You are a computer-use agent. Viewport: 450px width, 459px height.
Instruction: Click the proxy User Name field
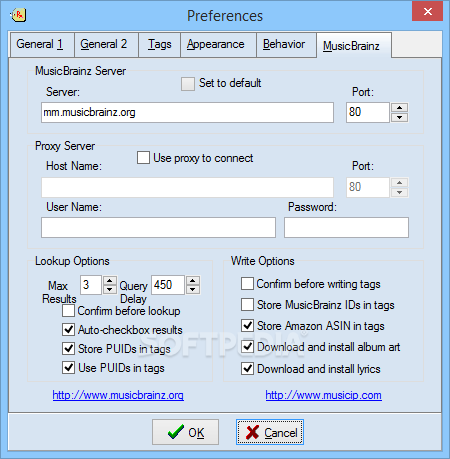tap(158, 227)
